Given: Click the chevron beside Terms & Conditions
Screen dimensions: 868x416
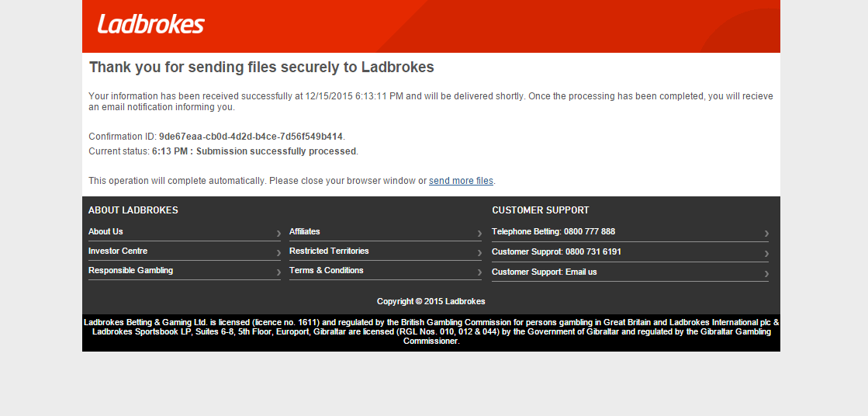Looking at the screenshot, I should (479, 272).
